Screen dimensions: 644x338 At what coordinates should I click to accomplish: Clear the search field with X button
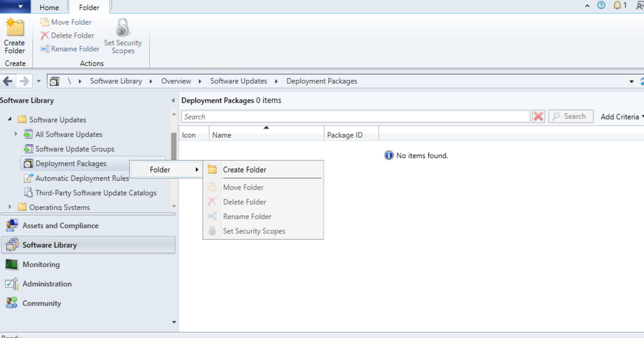pos(538,117)
